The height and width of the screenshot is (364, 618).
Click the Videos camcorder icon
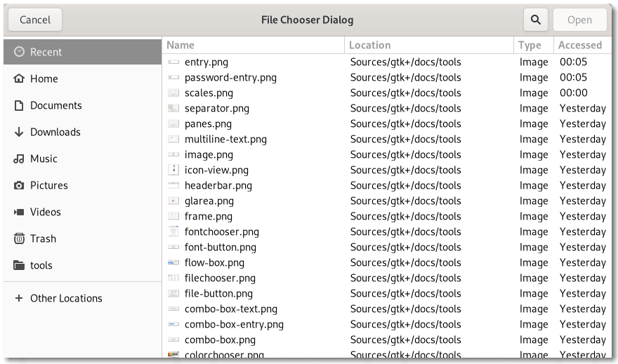(19, 212)
